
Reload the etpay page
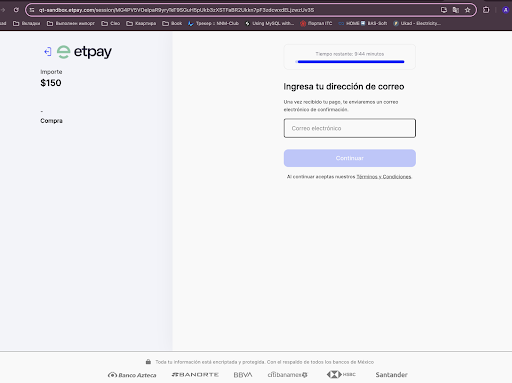click(x=16, y=10)
